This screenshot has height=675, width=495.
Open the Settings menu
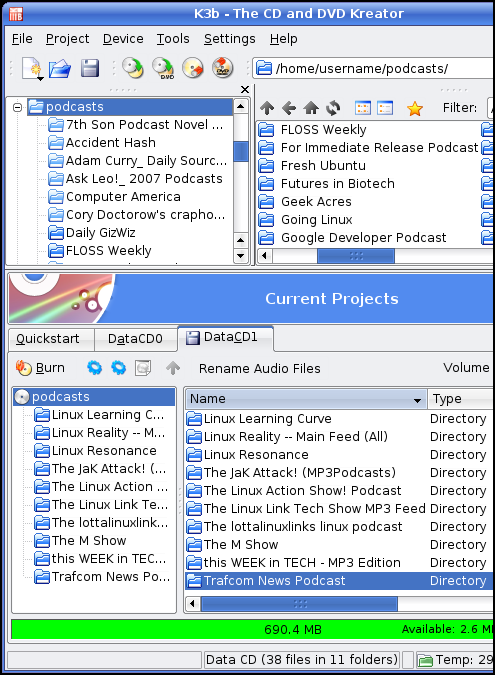click(x=230, y=39)
